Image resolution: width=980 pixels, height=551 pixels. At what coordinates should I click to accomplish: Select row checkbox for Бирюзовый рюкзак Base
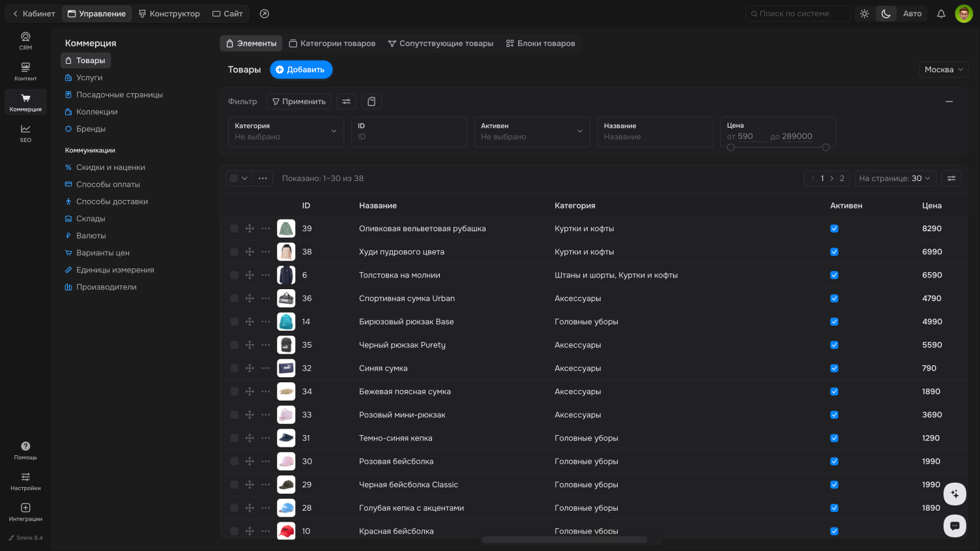point(234,322)
